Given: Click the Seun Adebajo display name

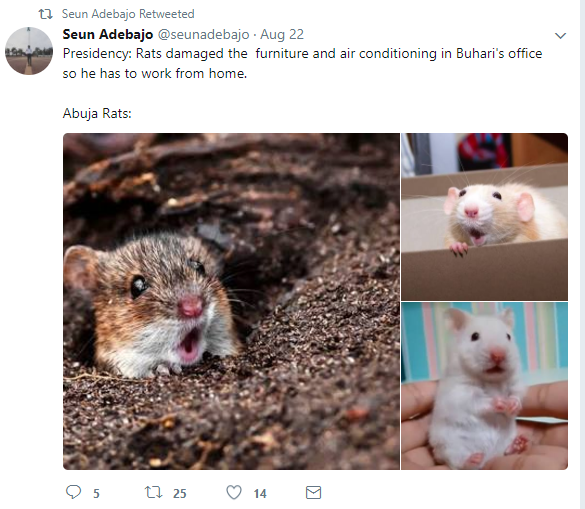Looking at the screenshot, I should click(x=108, y=34).
